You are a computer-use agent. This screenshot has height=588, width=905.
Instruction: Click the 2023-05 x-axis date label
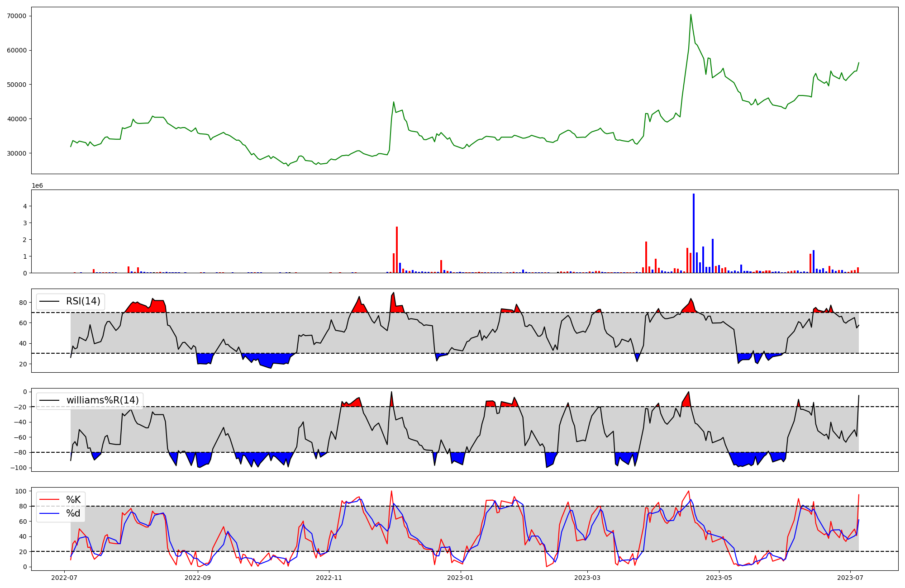point(719,578)
